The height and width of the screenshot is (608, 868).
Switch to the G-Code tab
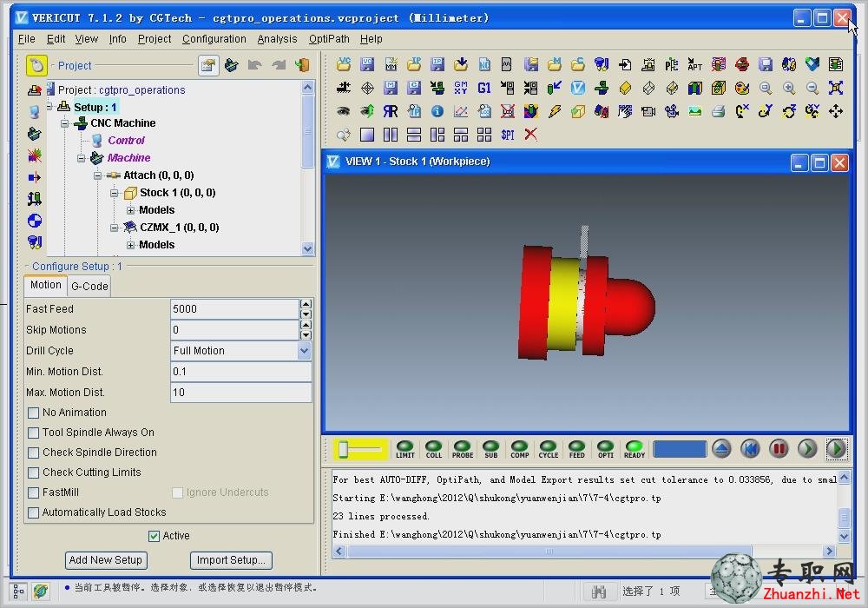point(89,287)
